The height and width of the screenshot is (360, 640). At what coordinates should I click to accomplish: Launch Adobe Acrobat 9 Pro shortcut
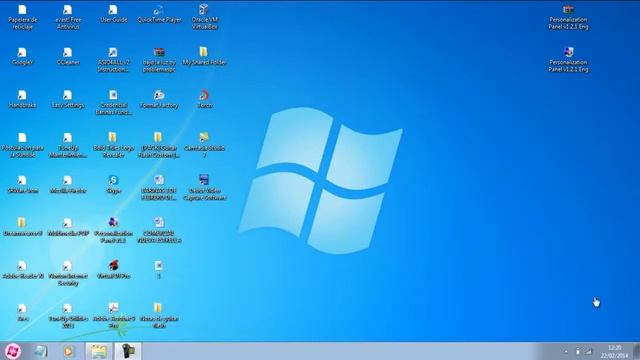coord(113,316)
